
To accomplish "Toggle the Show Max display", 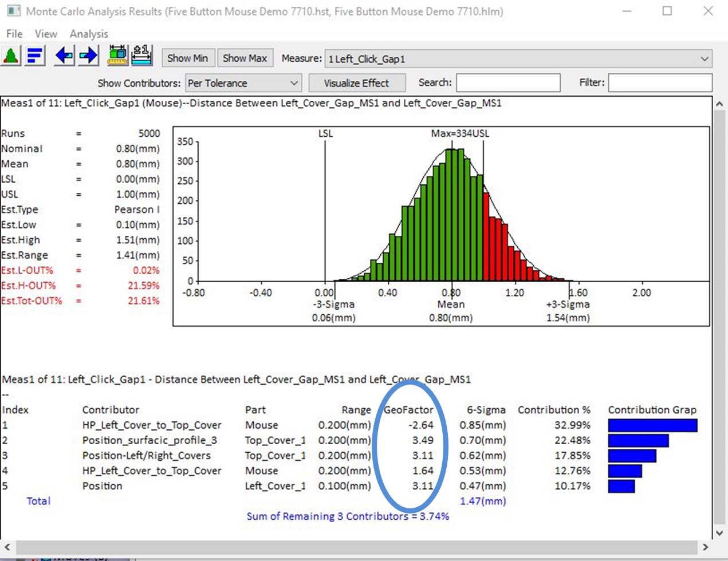I will (x=245, y=58).
